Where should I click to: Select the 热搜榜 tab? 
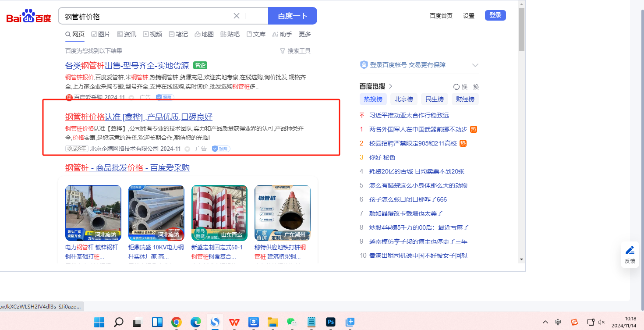click(373, 99)
